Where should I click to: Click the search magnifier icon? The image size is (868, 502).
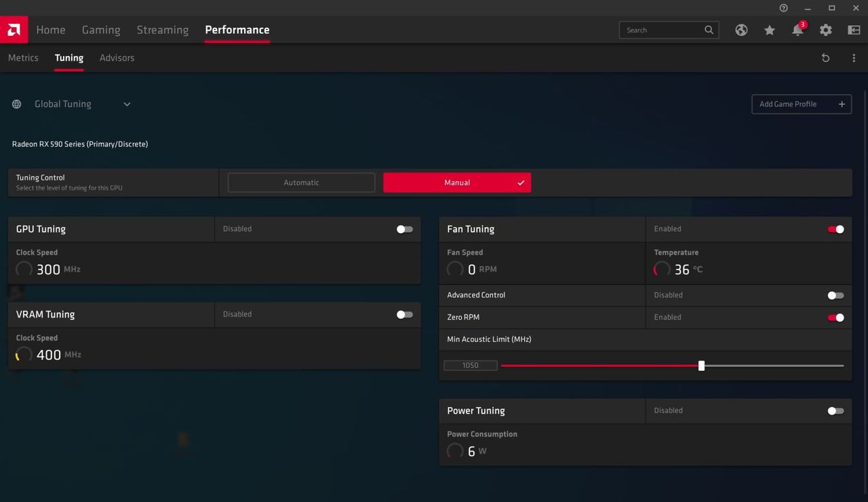click(x=709, y=30)
